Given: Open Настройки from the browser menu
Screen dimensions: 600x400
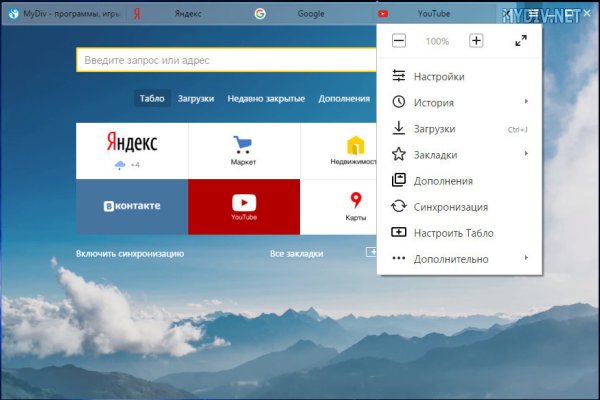Looking at the screenshot, I should pyautogui.click(x=439, y=76).
